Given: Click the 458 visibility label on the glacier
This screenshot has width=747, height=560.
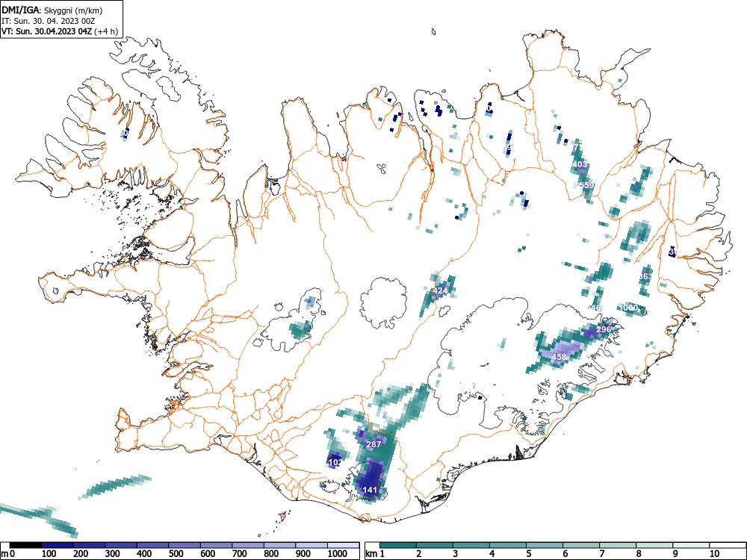Looking at the screenshot, I should 559,357.
